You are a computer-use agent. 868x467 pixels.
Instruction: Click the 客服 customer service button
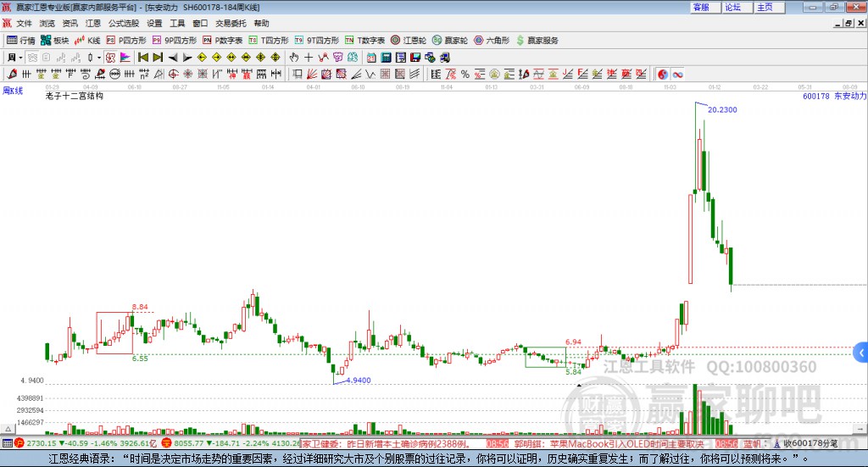coord(701,7)
